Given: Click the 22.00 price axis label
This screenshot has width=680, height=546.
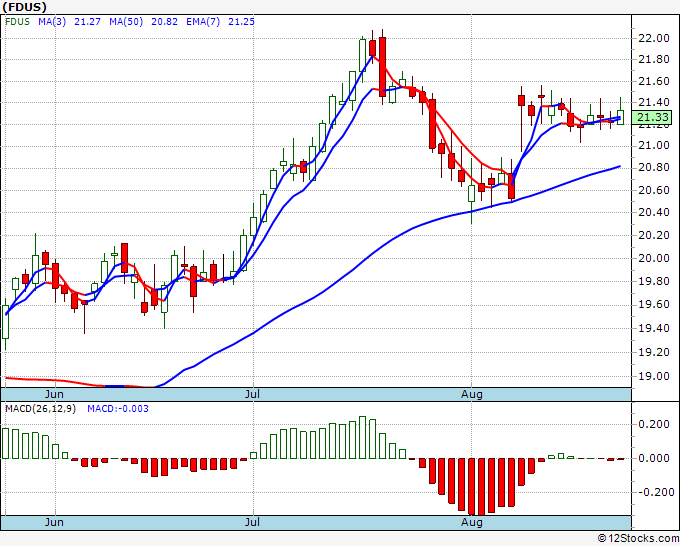Looking at the screenshot, I should [x=654, y=39].
